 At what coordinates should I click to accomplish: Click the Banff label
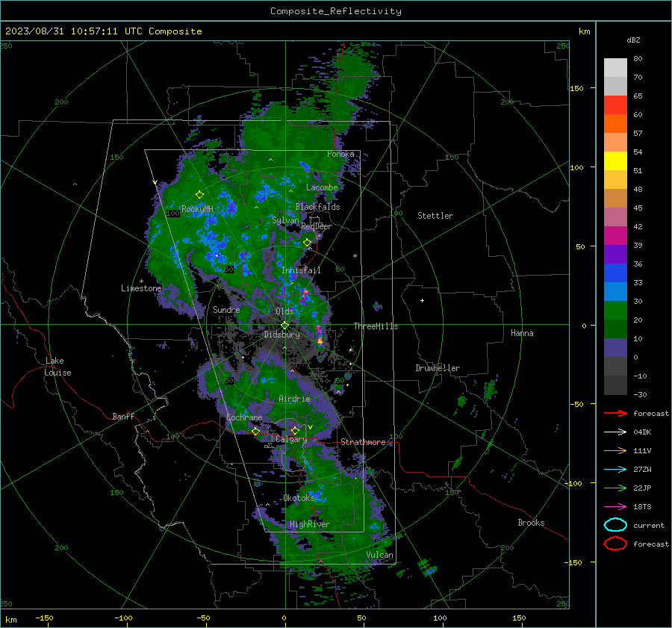(123, 417)
